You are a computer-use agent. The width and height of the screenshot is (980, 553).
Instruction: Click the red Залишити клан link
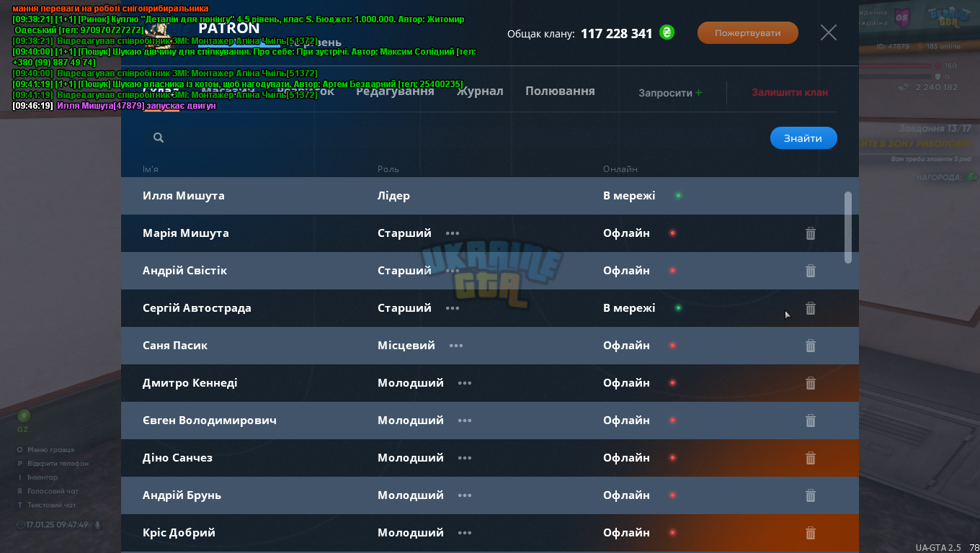[790, 92]
